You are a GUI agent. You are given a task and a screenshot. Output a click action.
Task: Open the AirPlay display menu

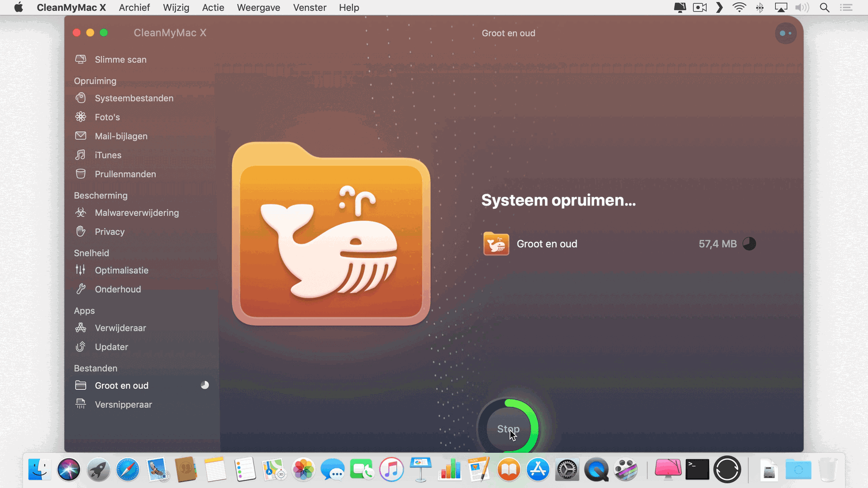coord(781,8)
